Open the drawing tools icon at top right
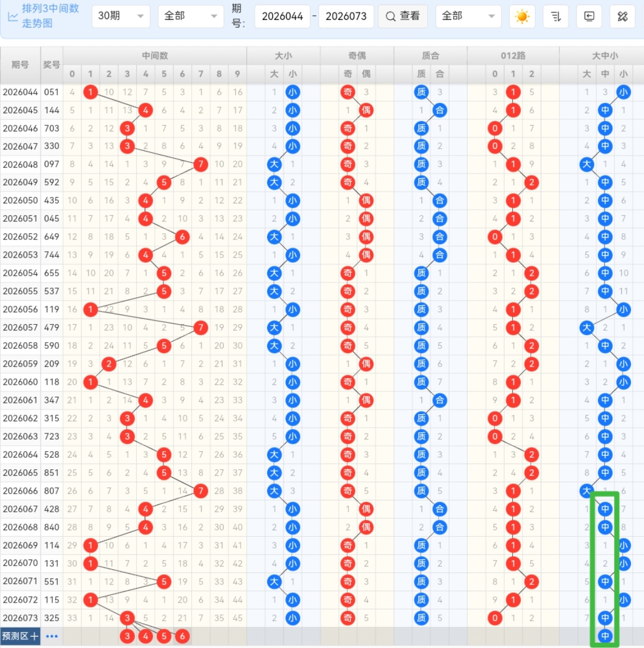 click(622, 16)
